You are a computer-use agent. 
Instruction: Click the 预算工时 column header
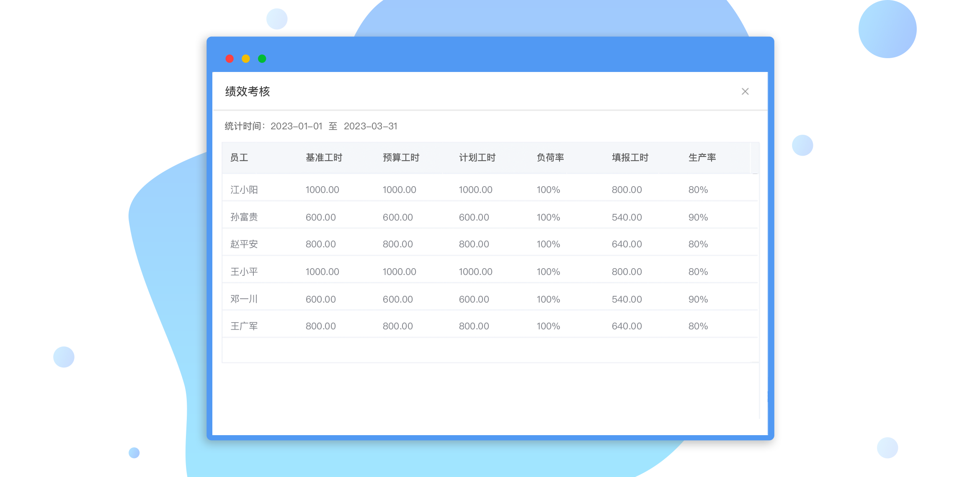point(400,157)
